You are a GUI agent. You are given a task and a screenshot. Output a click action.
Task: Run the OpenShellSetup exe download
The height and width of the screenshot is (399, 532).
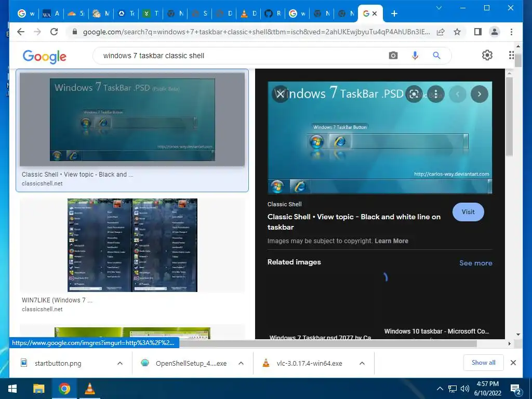click(x=191, y=363)
